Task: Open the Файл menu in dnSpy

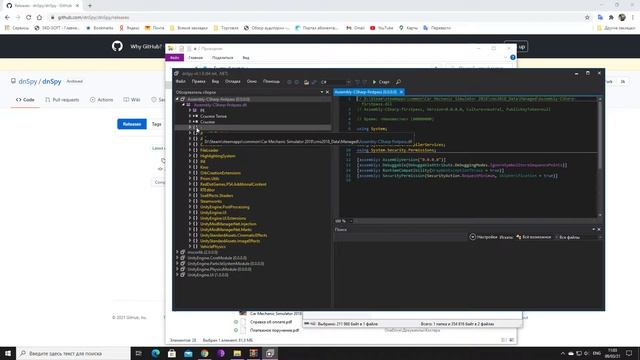Action: pos(180,82)
